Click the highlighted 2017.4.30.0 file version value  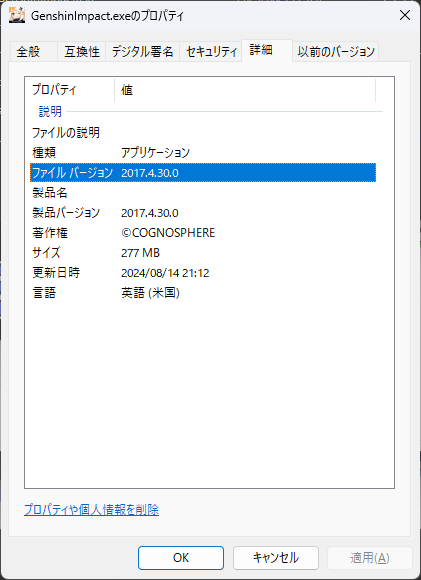coord(150,173)
